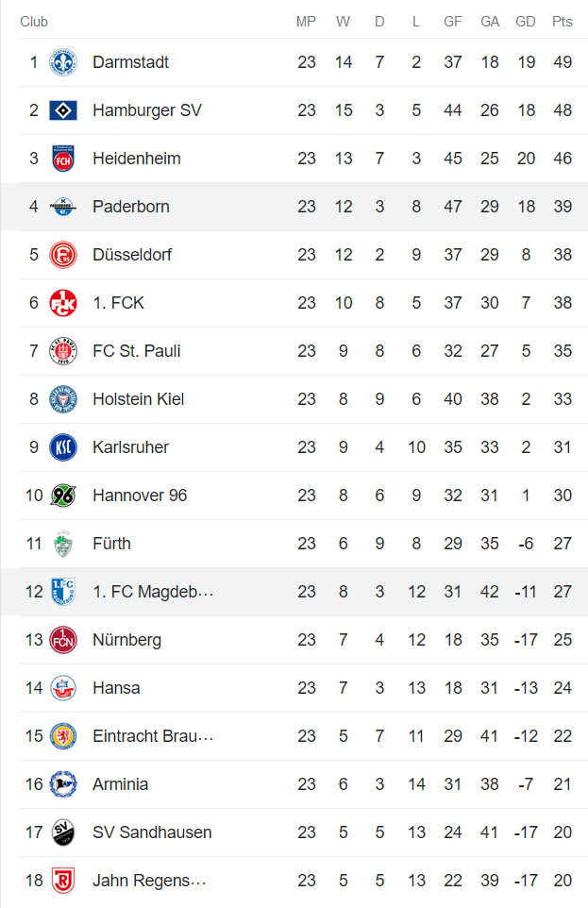
Task: Click the 1. FCK red logo
Action: pos(63,303)
